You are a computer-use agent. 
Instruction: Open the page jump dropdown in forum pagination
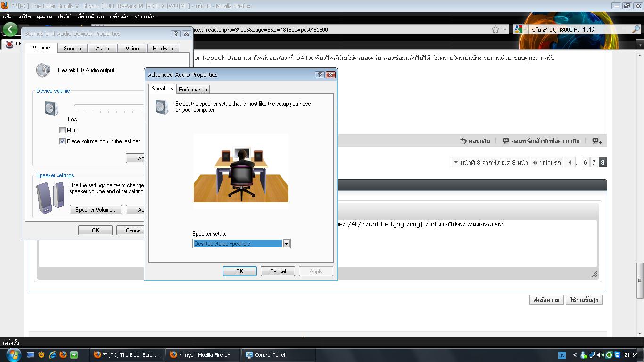(490, 162)
